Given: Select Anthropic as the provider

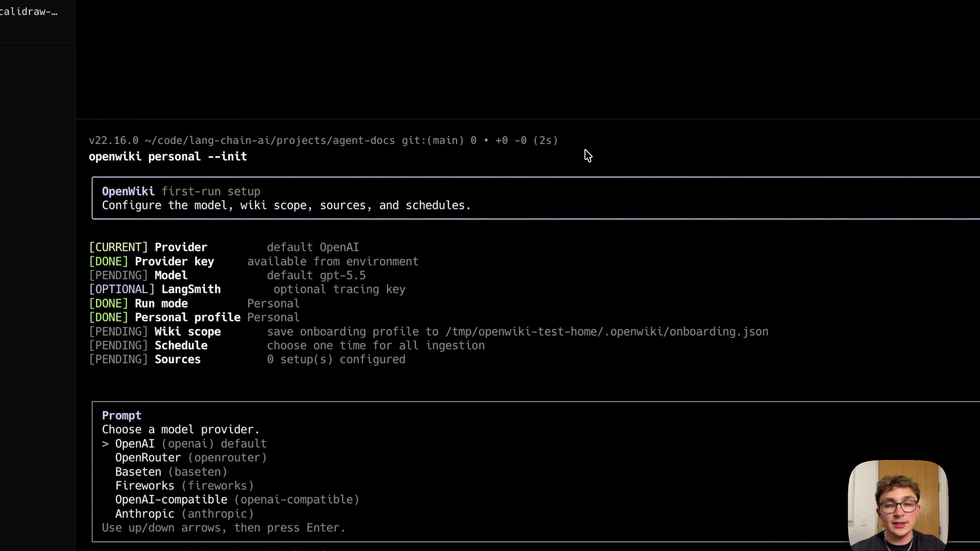Looking at the screenshot, I should pos(185,514).
